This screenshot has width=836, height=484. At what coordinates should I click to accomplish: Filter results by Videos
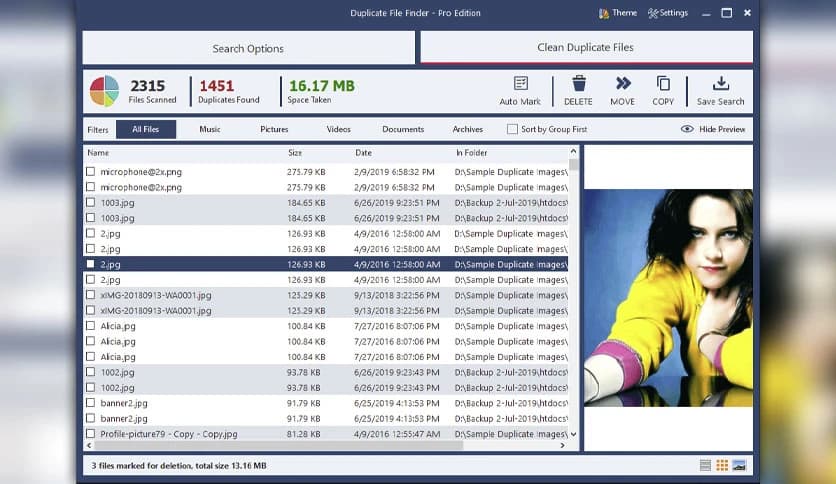tap(339, 129)
